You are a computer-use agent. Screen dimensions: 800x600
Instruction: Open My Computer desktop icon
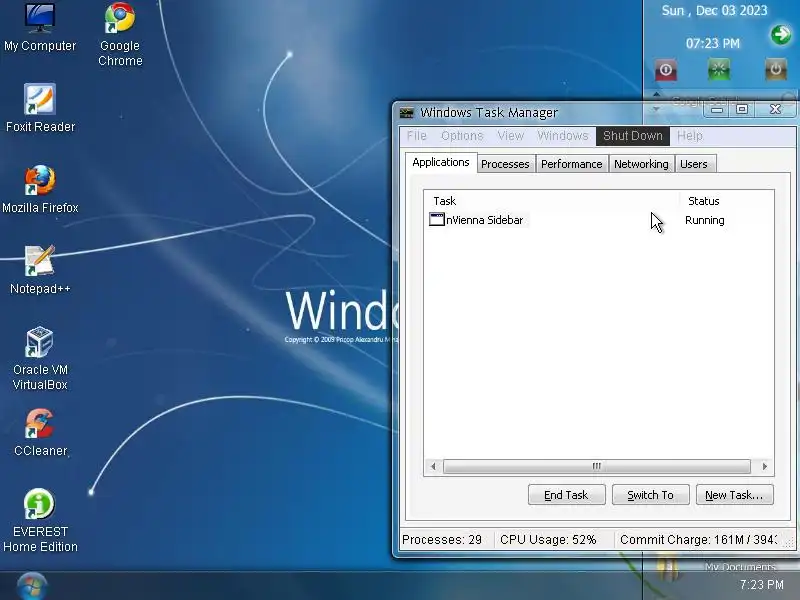(x=40, y=27)
